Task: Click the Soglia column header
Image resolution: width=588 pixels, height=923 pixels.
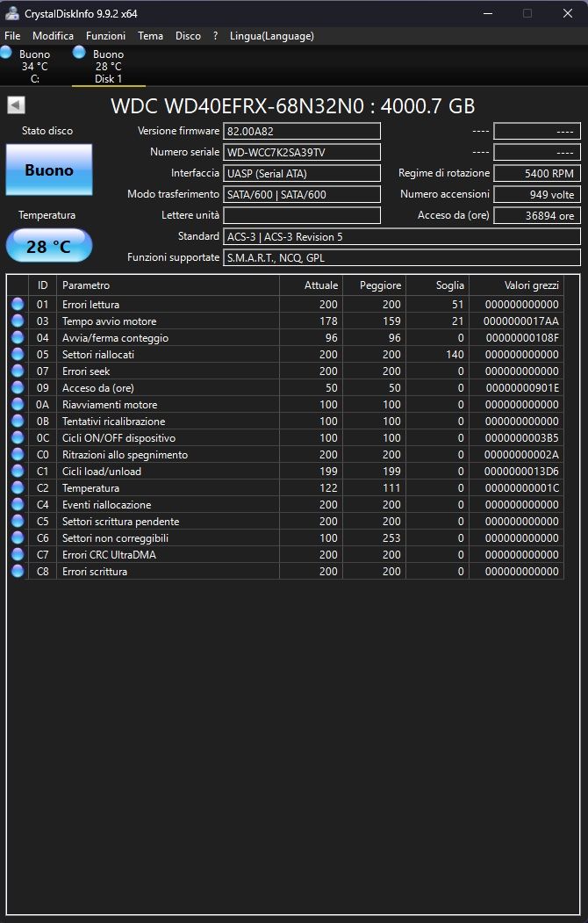Action: [437, 285]
